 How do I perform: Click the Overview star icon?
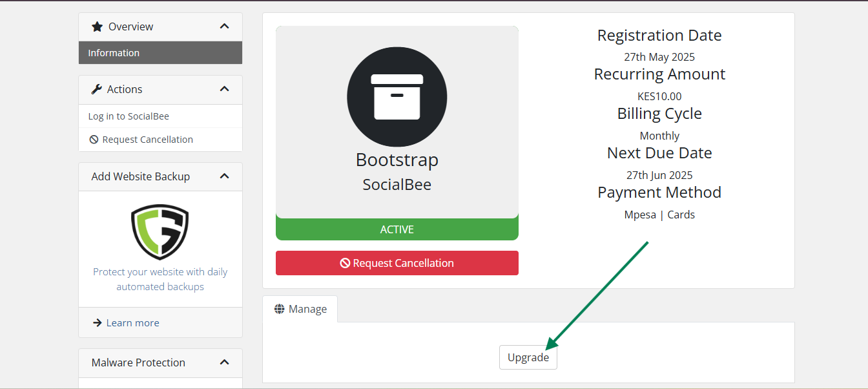click(x=97, y=26)
